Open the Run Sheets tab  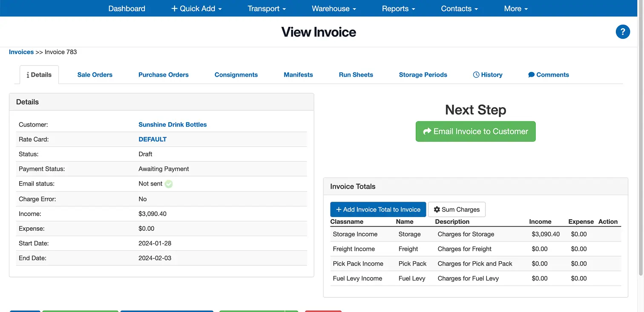[356, 74]
